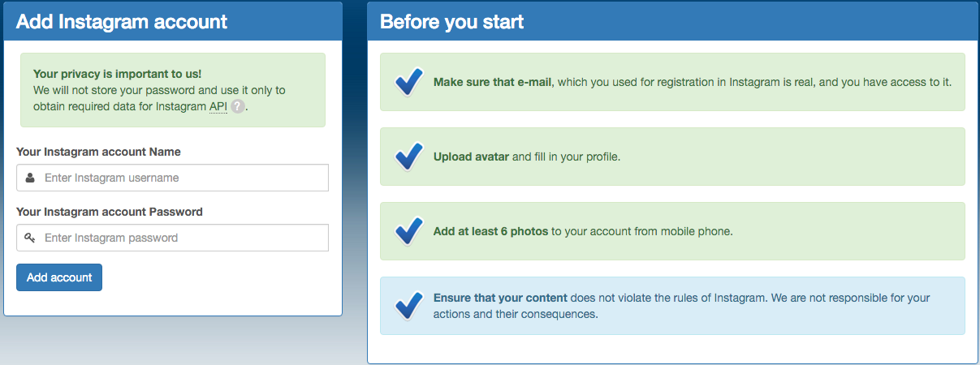This screenshot has height=365, width=980.
Task: Click the blue content rules notice text
Action: [682, 306]
